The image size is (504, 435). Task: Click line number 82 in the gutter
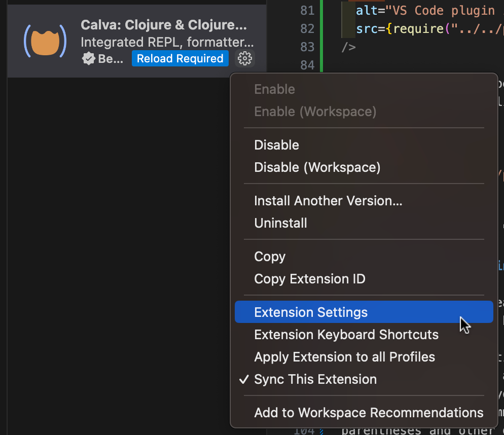tap(307, 28)
